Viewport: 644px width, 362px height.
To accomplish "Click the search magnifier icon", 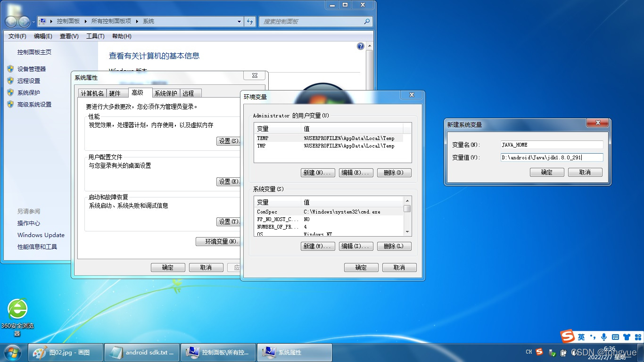I will point(367,21).
